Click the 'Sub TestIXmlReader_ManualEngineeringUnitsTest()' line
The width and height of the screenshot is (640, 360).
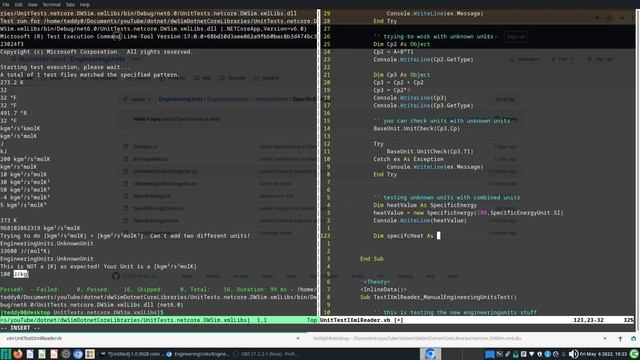pyautogui.click(x=438, y=297)
